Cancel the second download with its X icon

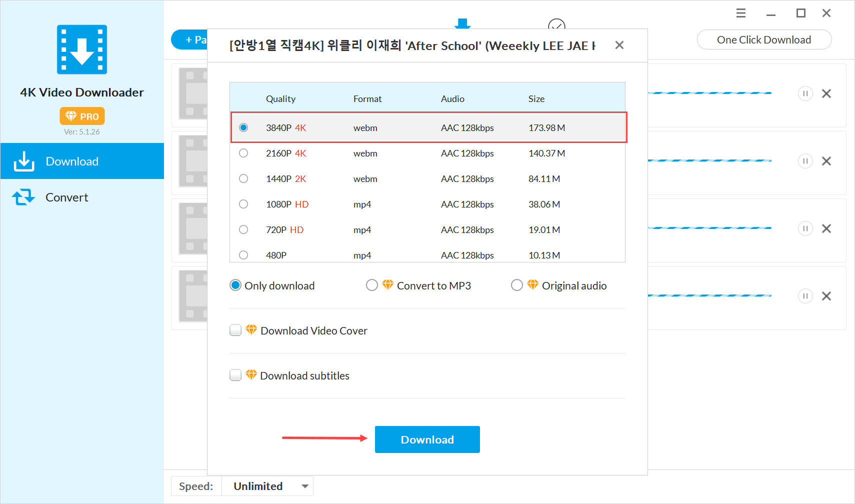click(x=826, y=161)
